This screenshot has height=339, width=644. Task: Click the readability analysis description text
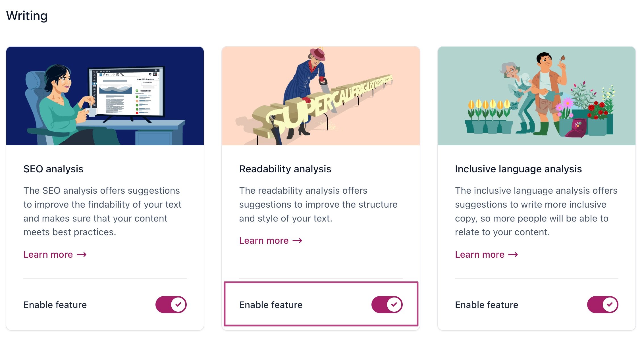pyautogui.click(x=318, y=204)
